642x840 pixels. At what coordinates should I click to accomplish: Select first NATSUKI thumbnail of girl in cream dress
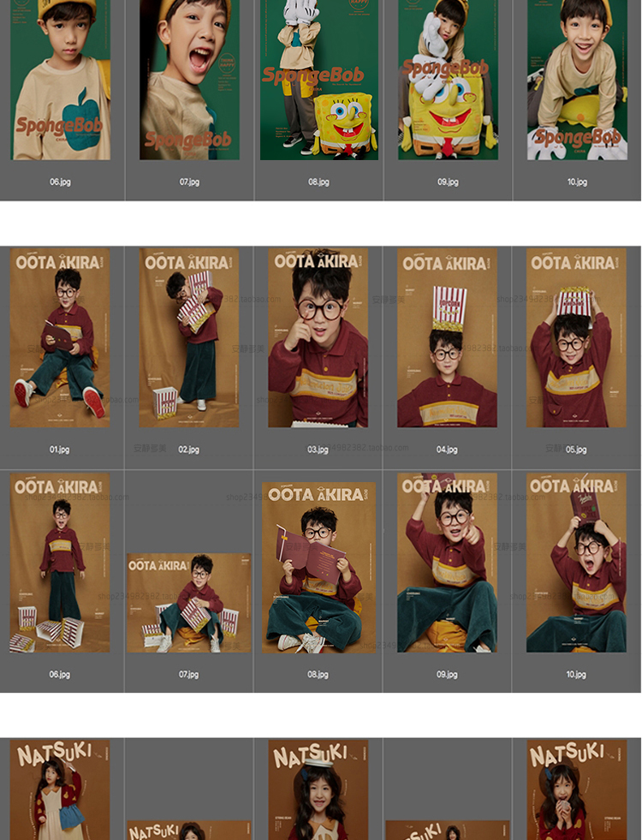point(60,789)
